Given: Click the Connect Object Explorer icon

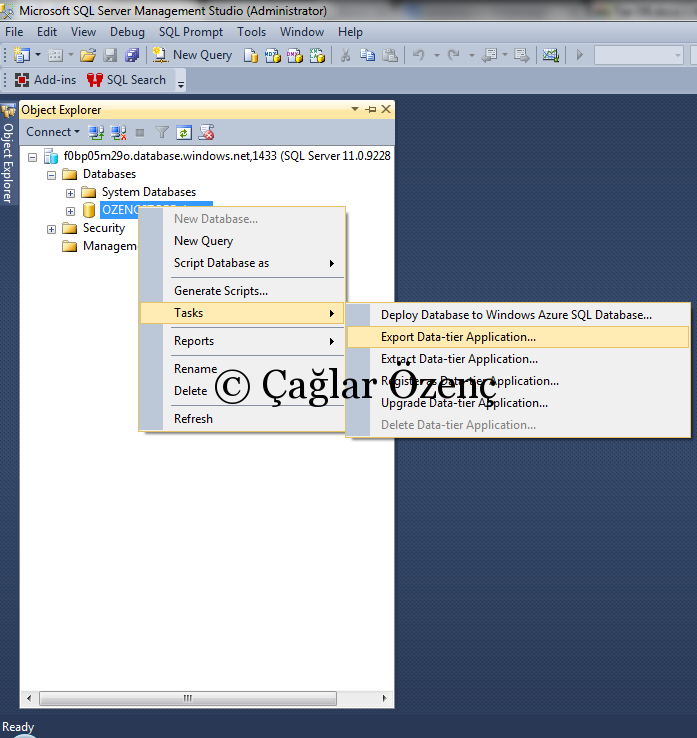Looking at the screenshot, I should point(96,133).
